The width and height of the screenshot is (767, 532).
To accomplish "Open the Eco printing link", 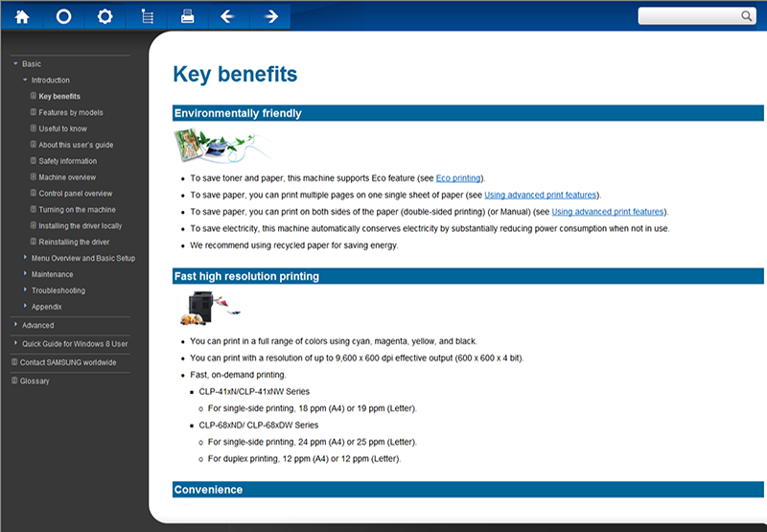I will click(459, 178).
